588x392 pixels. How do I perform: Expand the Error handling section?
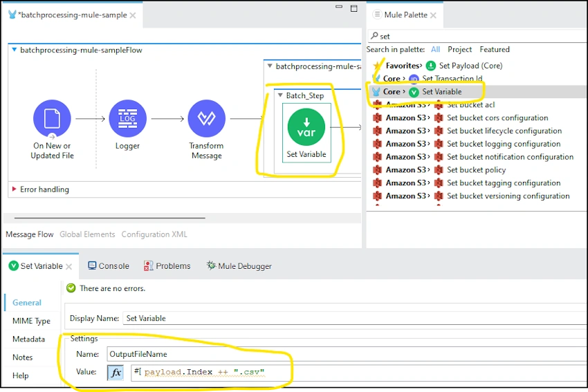(x=15, y=189)
